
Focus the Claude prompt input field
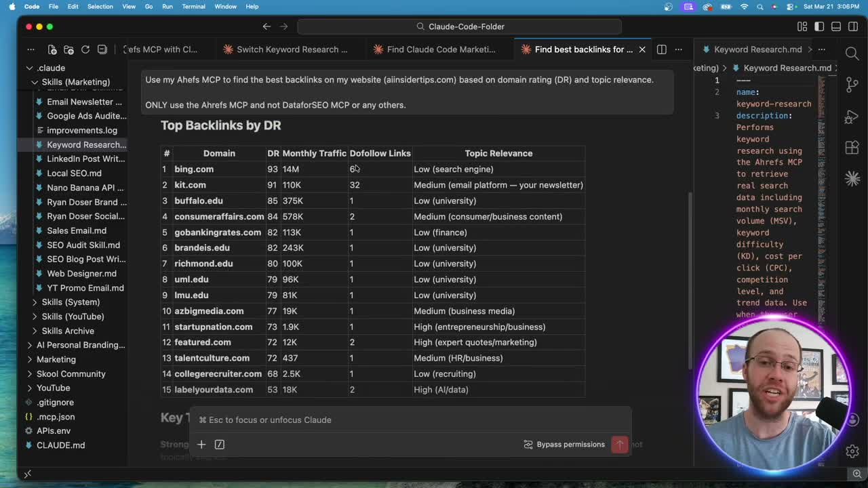[x=410, y=420]
